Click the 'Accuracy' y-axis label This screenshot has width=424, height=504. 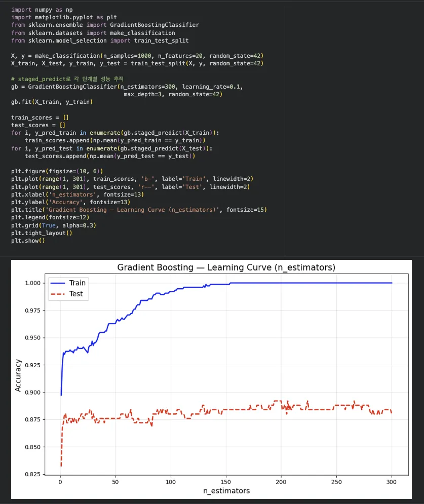coord(18,374)
